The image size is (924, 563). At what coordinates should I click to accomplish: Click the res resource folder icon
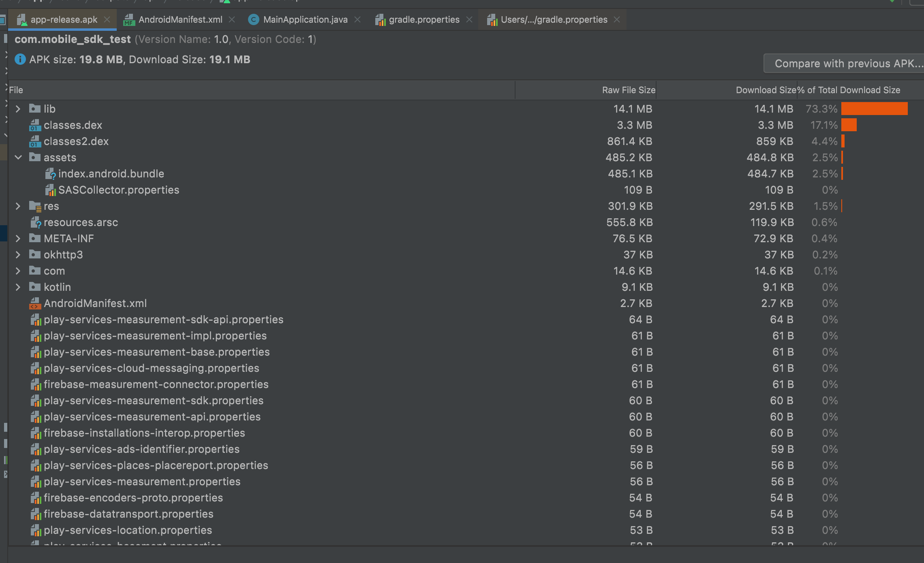35,206
